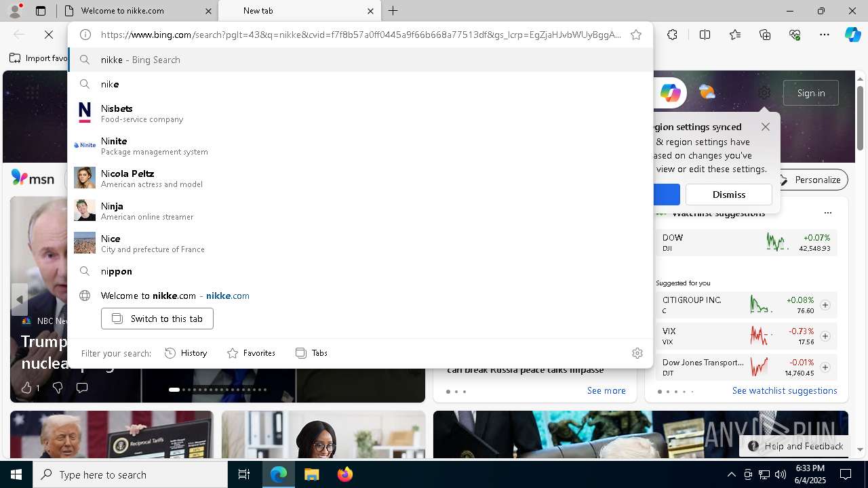Click the address bar URL field

pyautogui.click(x=361, y=35)
